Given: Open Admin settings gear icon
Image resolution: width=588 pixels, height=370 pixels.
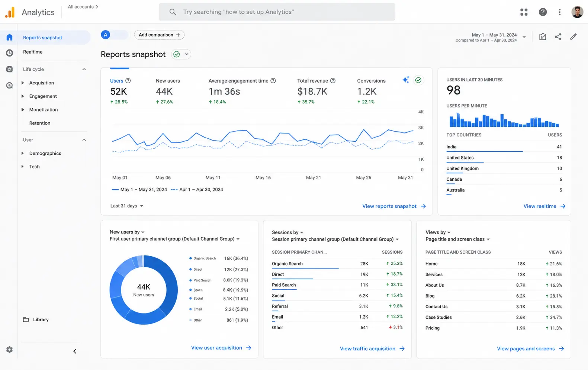Looking at the screenshot, I should 9,350.
